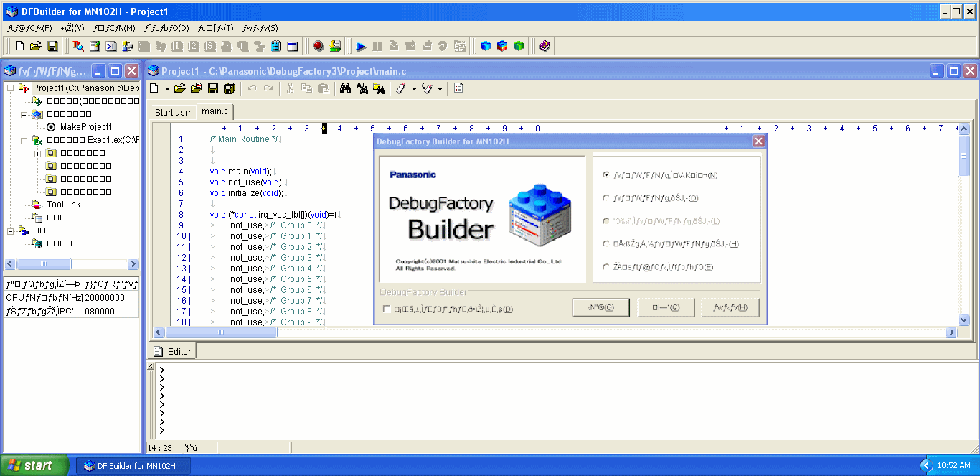
Task: Click the rightmost dialog button labeled (H)
Action: (730, 307)
